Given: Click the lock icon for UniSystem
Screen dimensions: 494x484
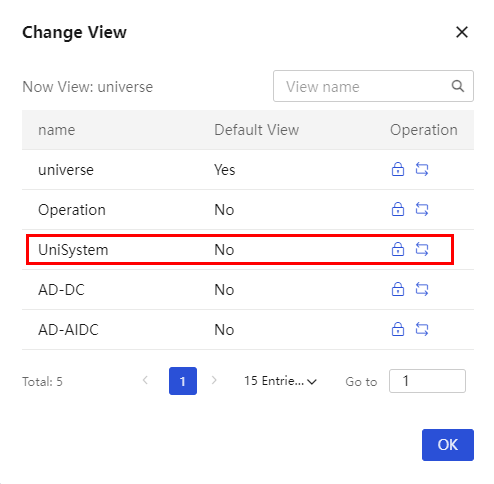Looking at the screenshot, I should (x=398, y=249).
